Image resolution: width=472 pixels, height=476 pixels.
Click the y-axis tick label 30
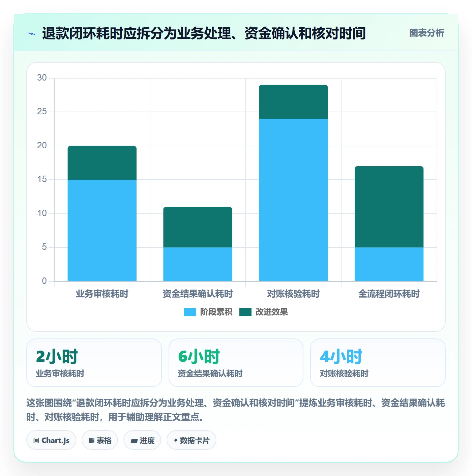(x=42, y=78)
